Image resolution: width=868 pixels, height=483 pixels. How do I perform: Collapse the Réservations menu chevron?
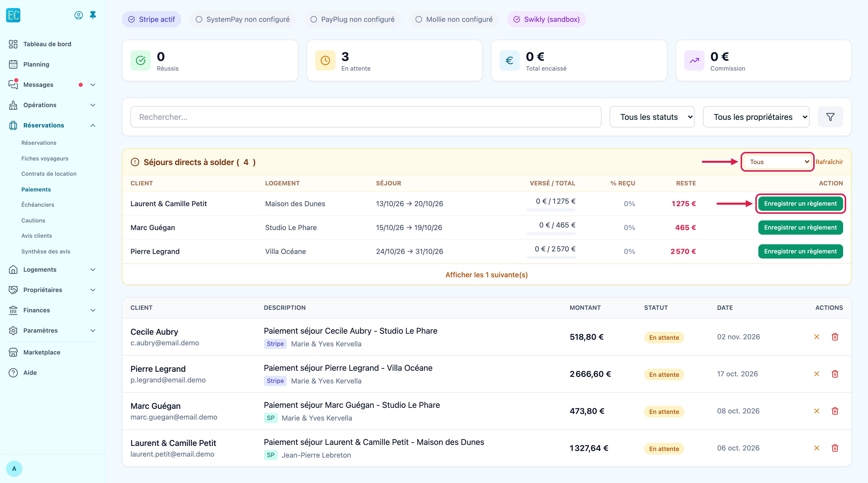(x=93, y=125)
